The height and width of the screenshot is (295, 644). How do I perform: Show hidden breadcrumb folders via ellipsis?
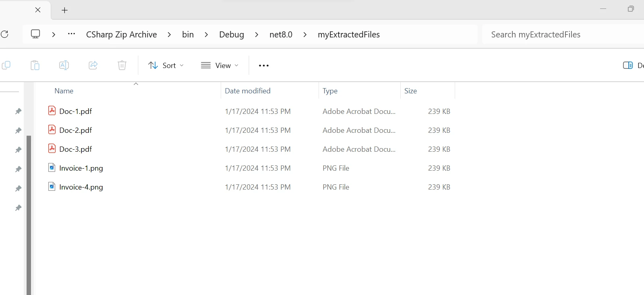point(71,34)
